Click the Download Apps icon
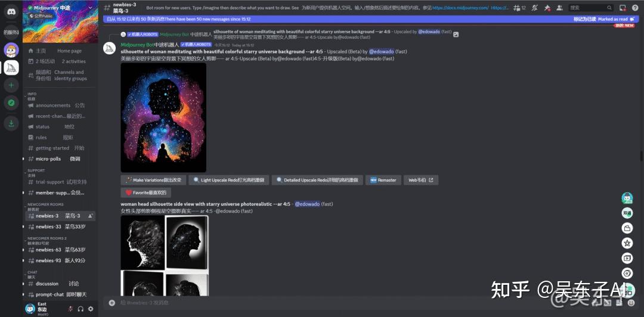Image resolution: width=644 pixels, height=317 pixels. click(11, 123)
